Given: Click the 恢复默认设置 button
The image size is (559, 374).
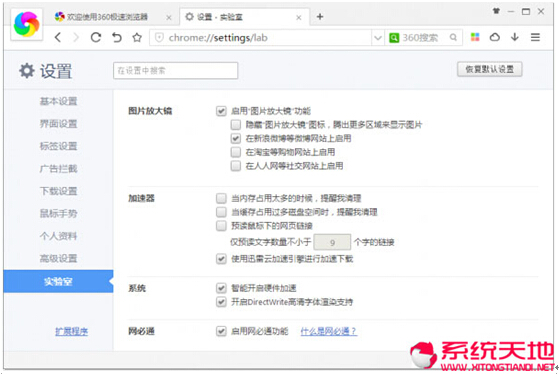Looking at the screenshot, I should [489, 69].
